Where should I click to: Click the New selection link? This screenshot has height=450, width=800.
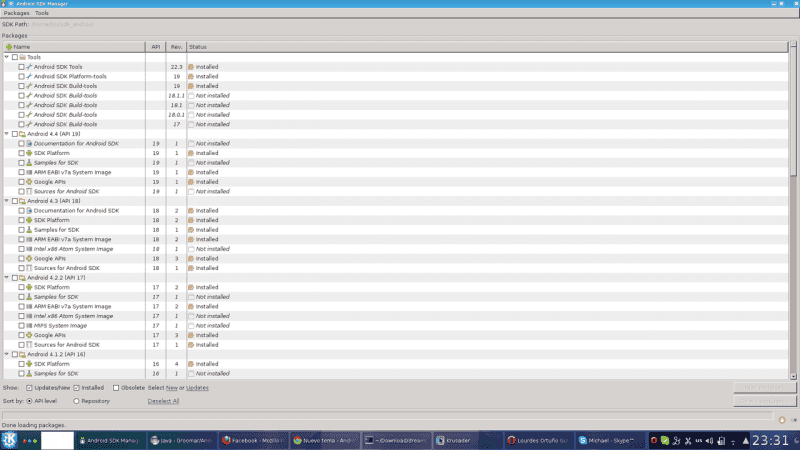pyautogui.click(x=171, y=388)
